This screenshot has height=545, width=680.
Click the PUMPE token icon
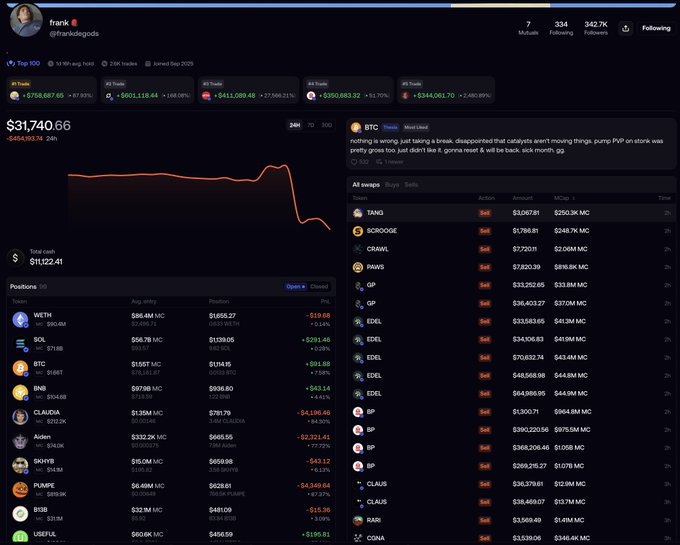(20, 490)
